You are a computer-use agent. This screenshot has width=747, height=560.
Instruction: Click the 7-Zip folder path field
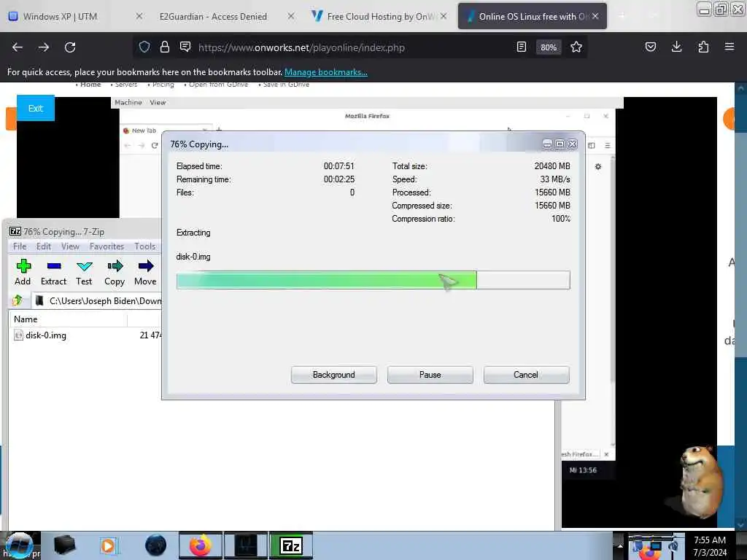click(98, 300)
